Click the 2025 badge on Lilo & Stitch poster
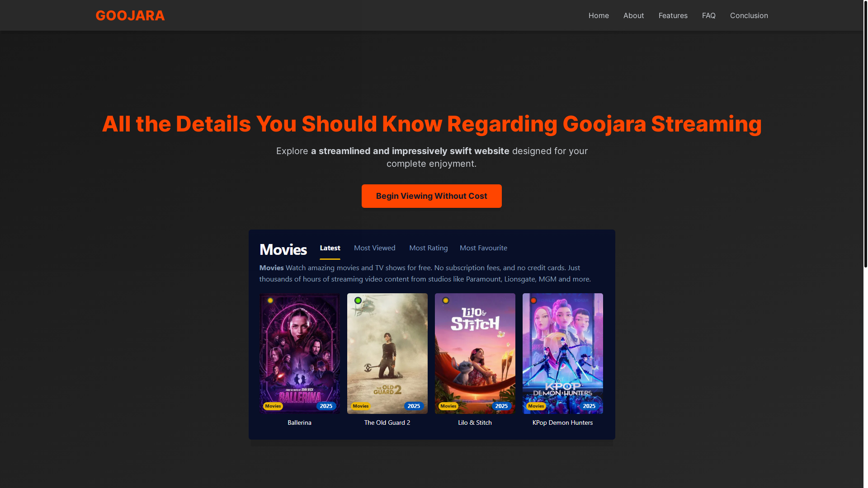Screen dimensions: 868x488 [x=501, y=406]
